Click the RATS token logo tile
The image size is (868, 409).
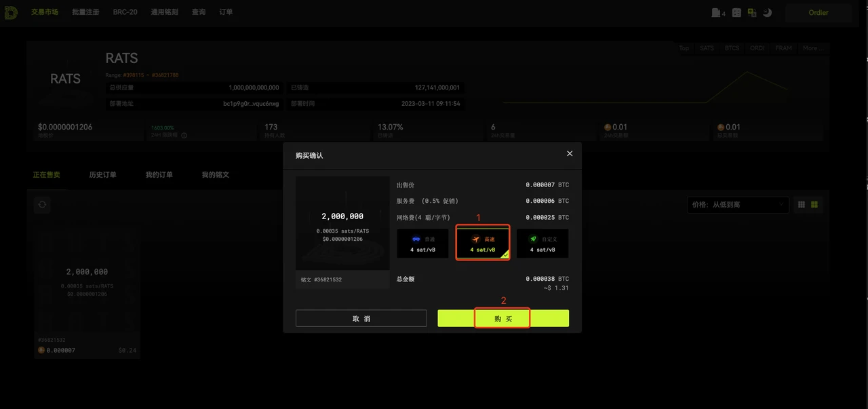pos(65,79)
